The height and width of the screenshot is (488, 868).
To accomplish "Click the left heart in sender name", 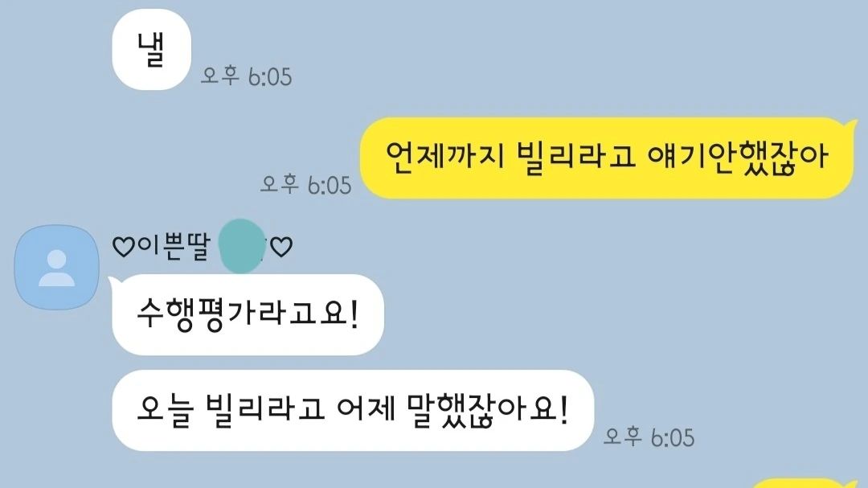I will [124, 247].
